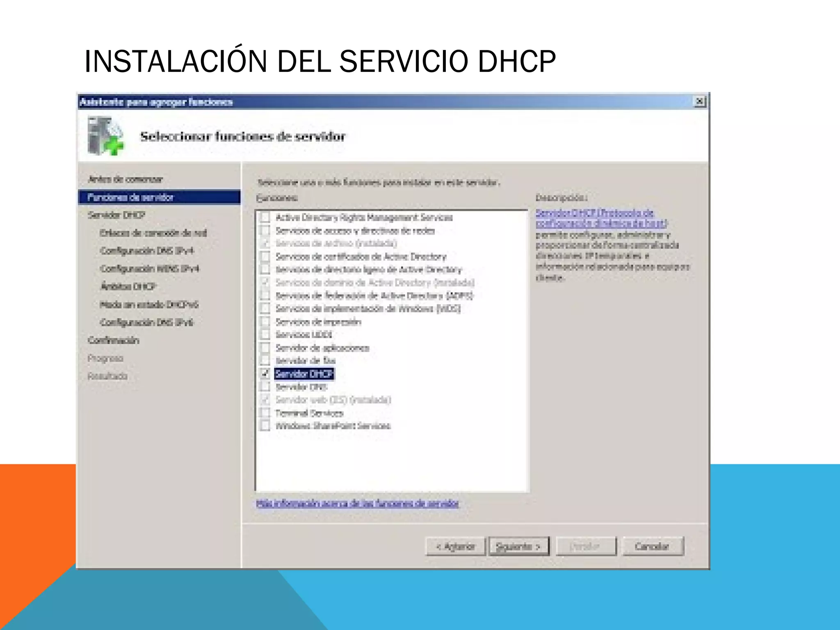Enable the Servidor DNS checkbox
This screenshot has width=840, height=630.
point(265,387)
